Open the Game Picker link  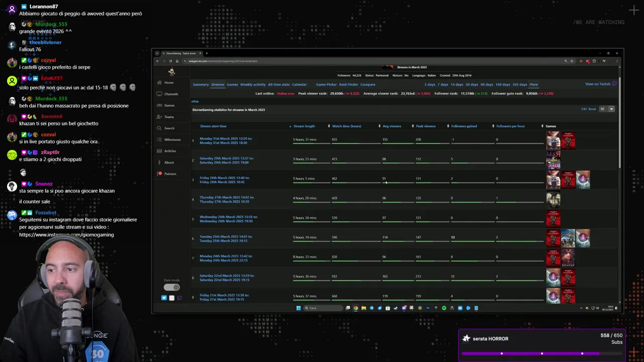tap(327, 84)
